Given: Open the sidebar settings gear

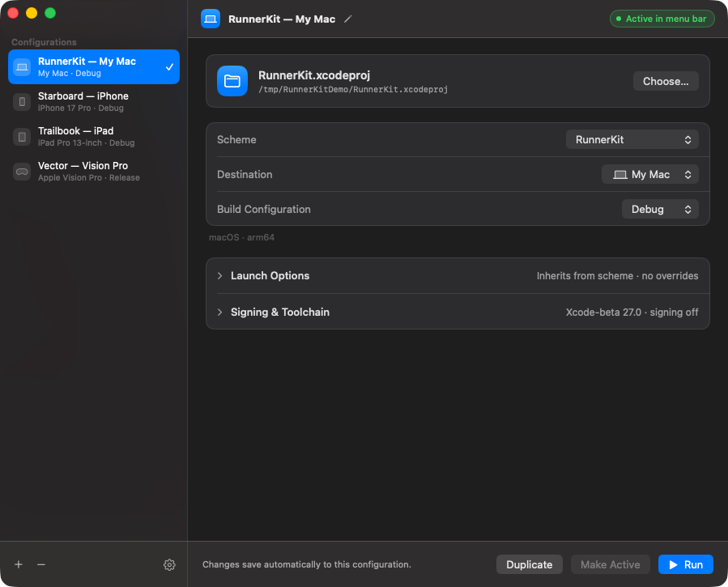Looking at the screenshot, I should 169,564.
